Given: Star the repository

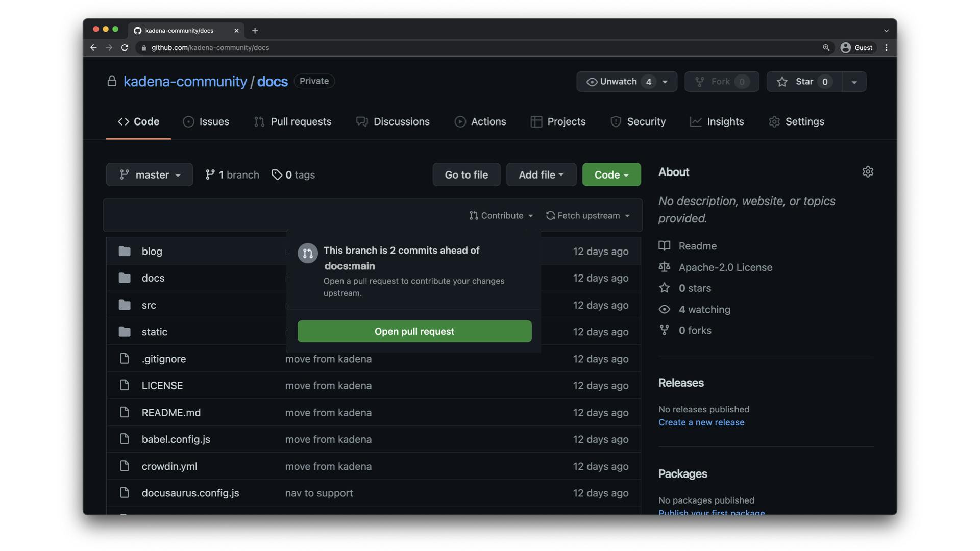Looking at the screenshot, I should click(x=804, y=82).
